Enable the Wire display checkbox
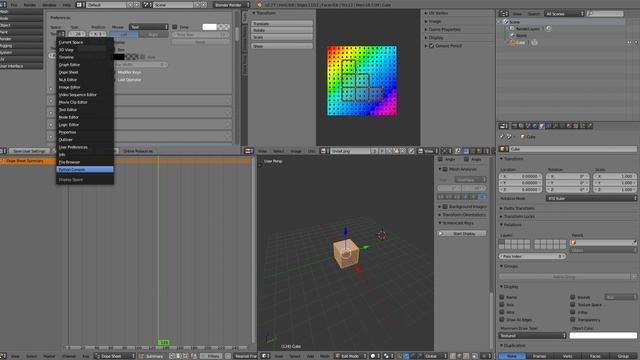640x360 pixels. 502,312
